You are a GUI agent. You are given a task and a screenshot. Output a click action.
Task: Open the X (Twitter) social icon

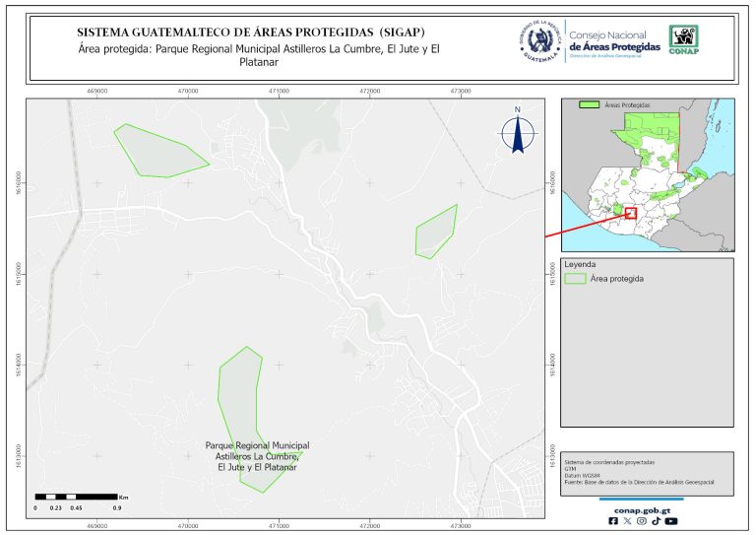click(628, 521)
